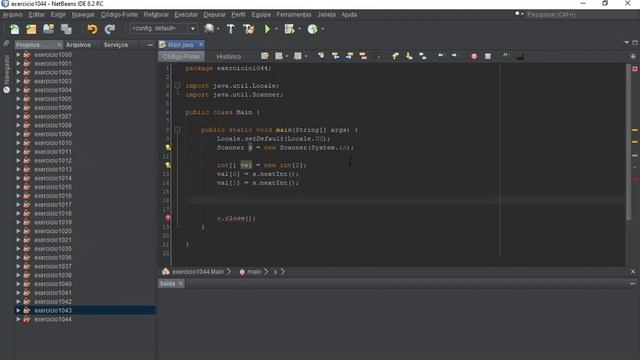Viewport: 640px width, 360px height.
Task: Click the Clean and Build icon
Action: click(249, 29)
